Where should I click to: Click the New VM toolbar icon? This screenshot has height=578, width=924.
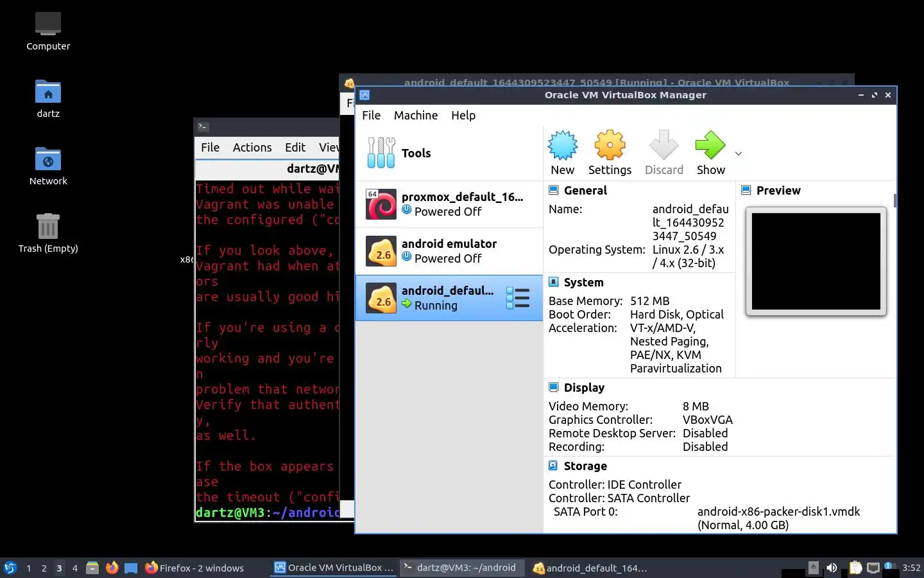(x=563, y=146)
